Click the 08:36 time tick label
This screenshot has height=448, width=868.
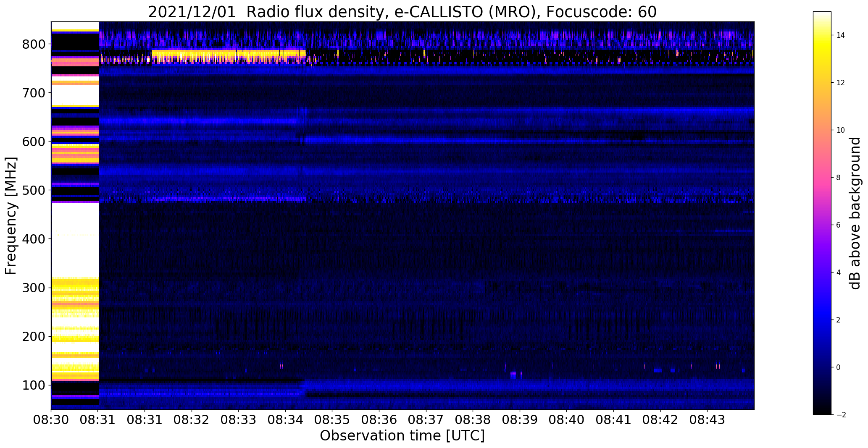tap(379, 420)
